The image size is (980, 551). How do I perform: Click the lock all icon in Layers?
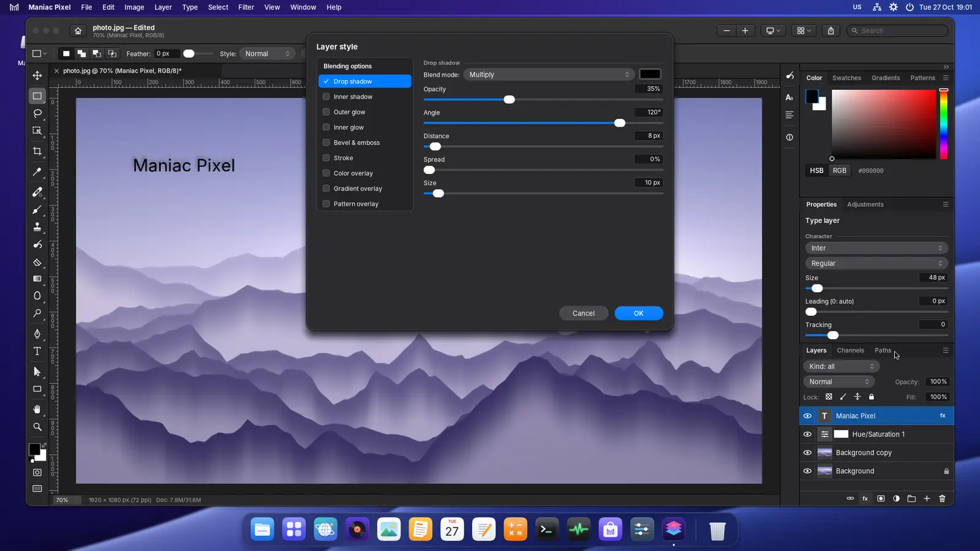(872, 397)
